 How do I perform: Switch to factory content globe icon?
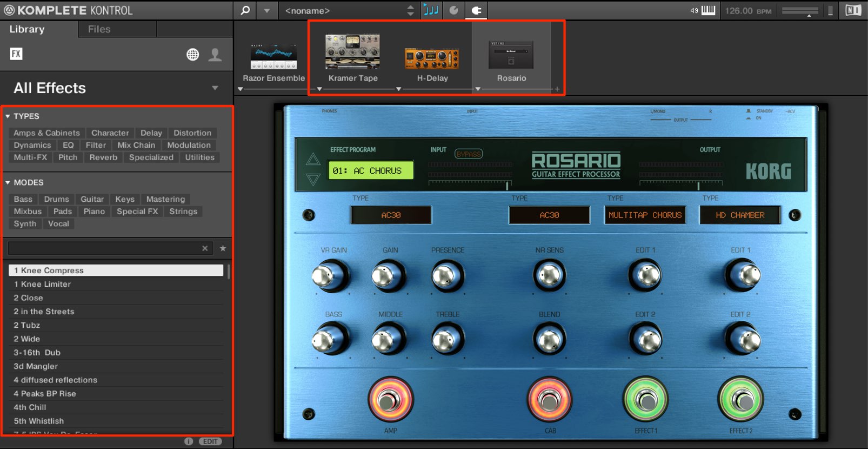click(192, 54)
